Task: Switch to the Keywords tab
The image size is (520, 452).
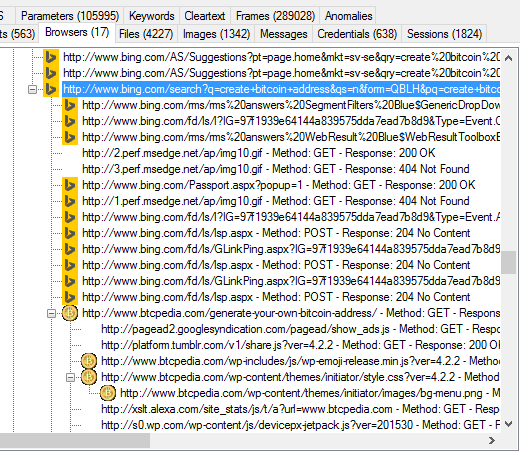Action: point(152,16)
